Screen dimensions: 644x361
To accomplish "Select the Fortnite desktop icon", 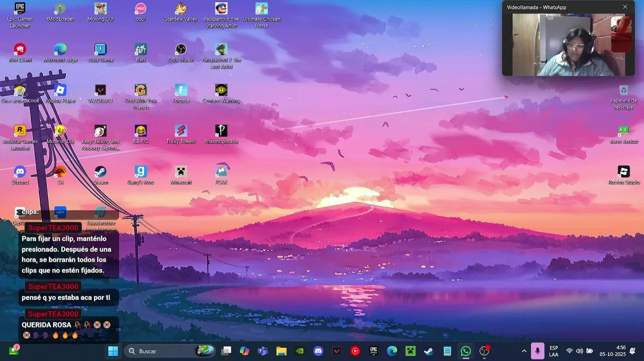I will (181, 94).
